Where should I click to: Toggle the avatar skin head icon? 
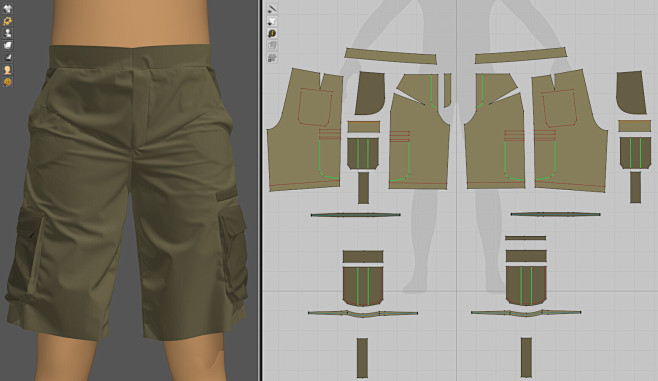click(x=8, y=69)
